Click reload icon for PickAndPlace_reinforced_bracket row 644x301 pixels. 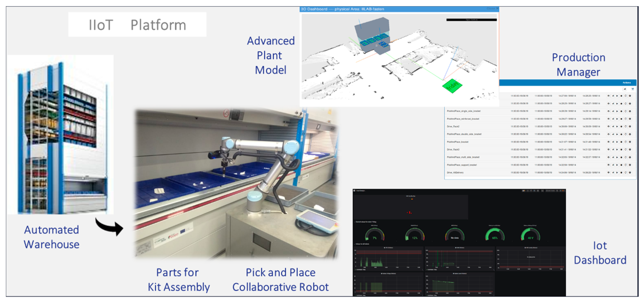625,119
